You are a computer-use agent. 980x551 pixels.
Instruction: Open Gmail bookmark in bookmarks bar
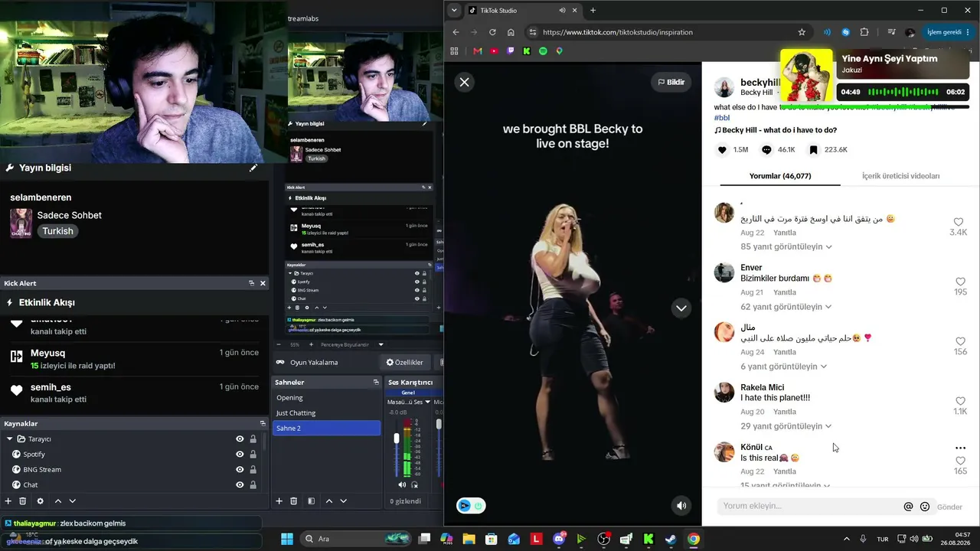[478, 51]
